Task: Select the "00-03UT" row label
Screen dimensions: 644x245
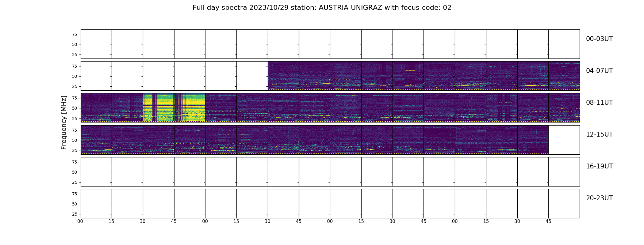Action: pos(599,39)
